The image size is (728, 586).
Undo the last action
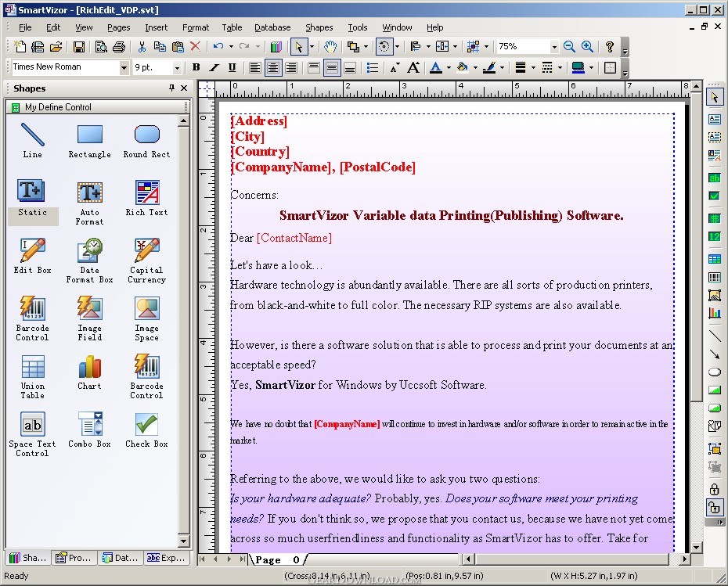click(218, 46)
